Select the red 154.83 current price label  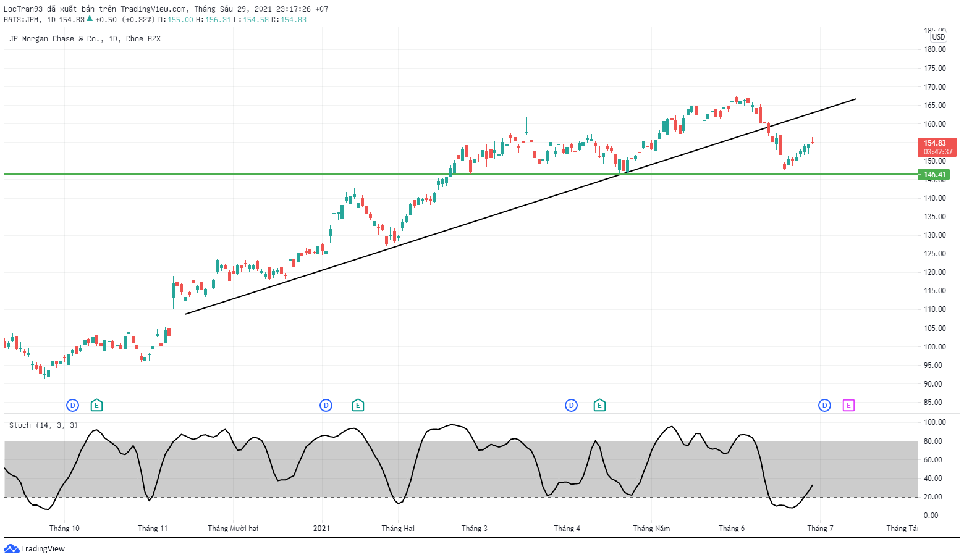coord(938,147)
